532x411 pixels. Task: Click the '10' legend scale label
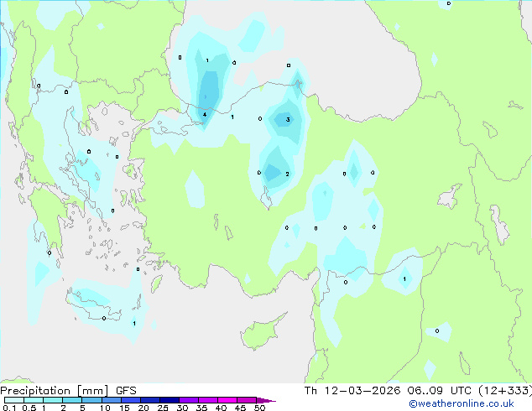[105, 408]
